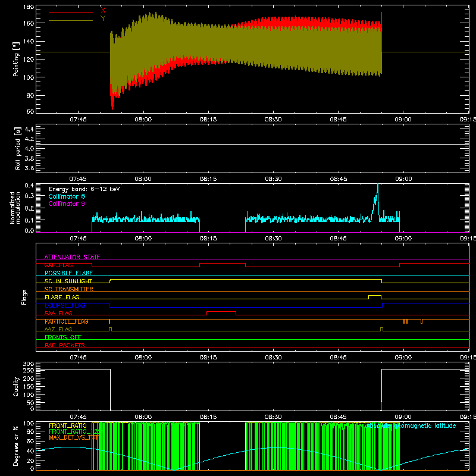Click the '160' tick on the Pointing axis
The image size is (476, 476).
pos(29,23)
